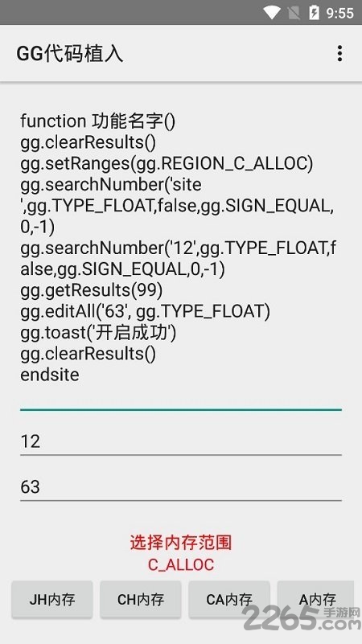Tap the GG代码植入 title
Image resolution: width=362 pixels, height=644 pixels.
[x=69, y=54]
